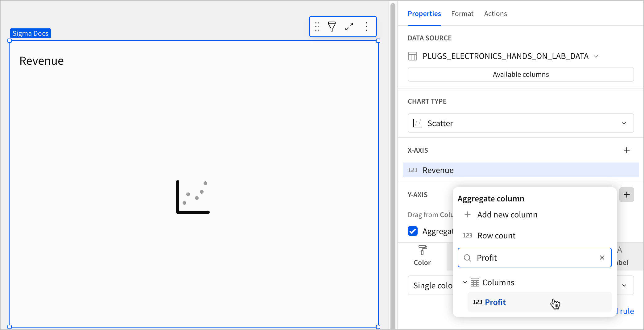The width and height of the screenshot is (644, 330).
Task: Clear the Profit search with the X
Action: [602, 258]
